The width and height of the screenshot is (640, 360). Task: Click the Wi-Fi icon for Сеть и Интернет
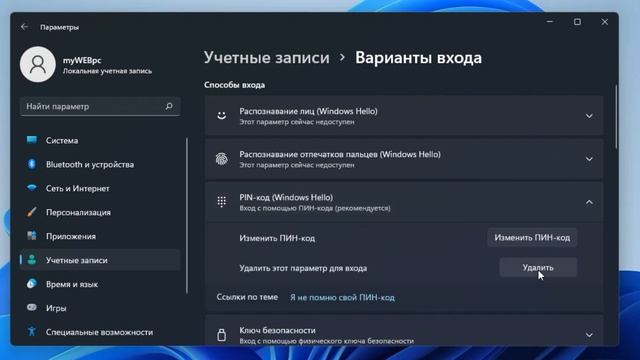(x=32, y=188)
